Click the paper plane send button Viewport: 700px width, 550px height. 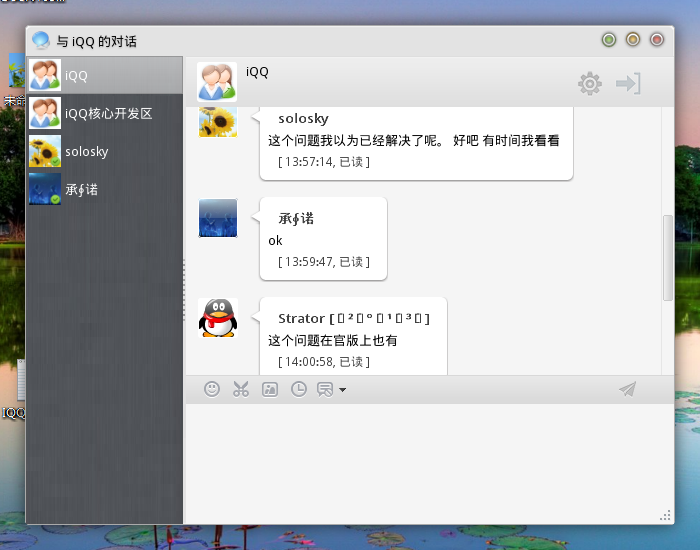(627, 389)
